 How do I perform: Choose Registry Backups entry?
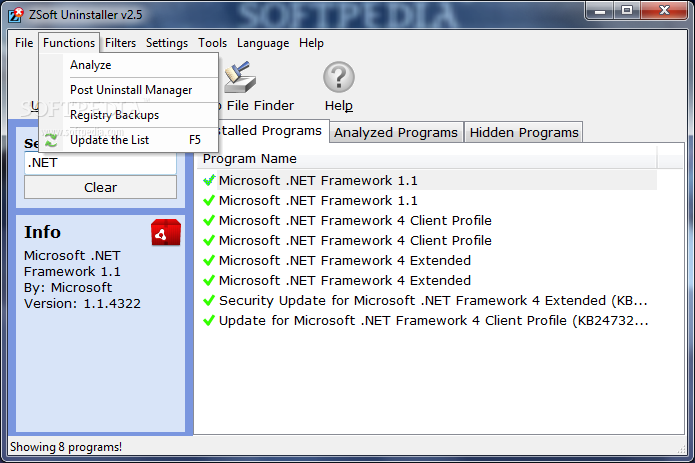point(129,115)
